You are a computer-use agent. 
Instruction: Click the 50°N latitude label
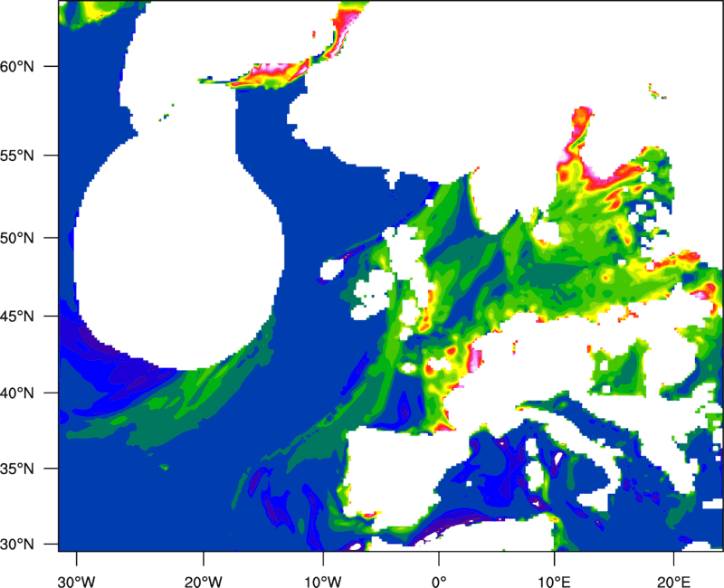[x=17, y=238]
